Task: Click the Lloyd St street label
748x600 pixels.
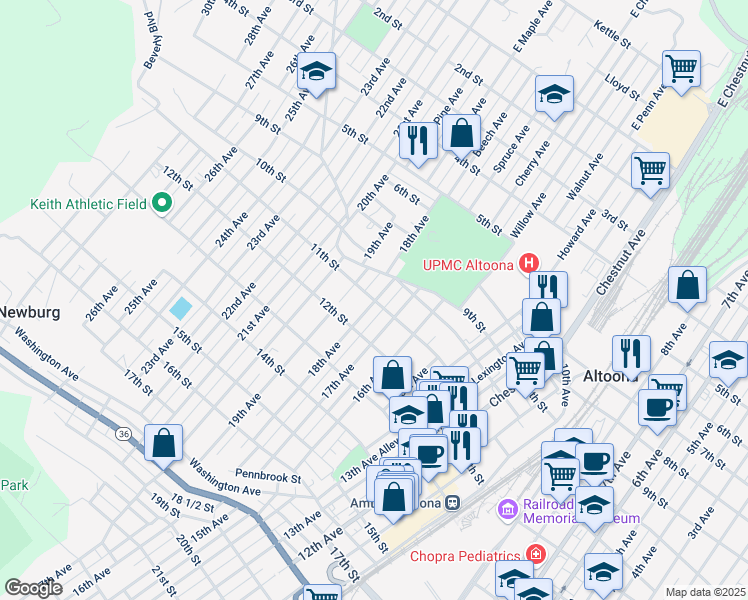Action: [x=622, y=87]
